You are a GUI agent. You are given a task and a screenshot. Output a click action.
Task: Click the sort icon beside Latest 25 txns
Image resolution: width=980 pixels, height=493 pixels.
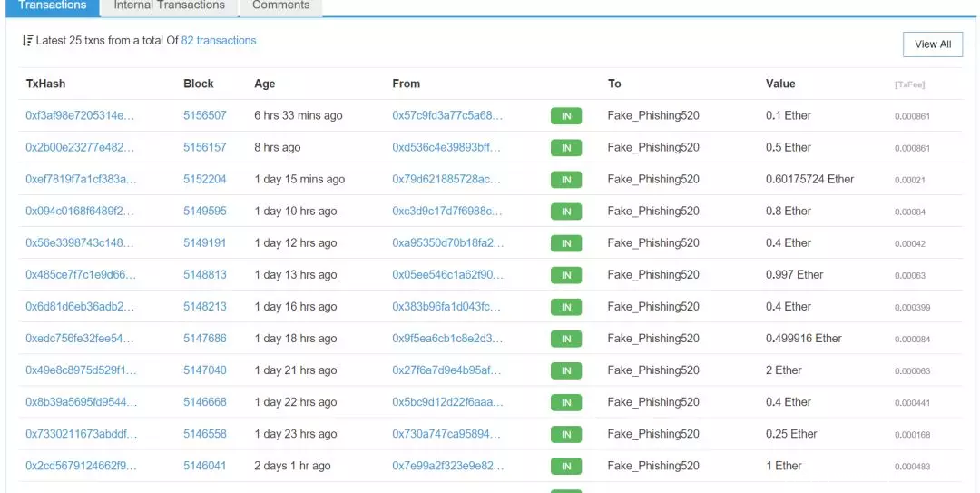[x=27, y=41]
